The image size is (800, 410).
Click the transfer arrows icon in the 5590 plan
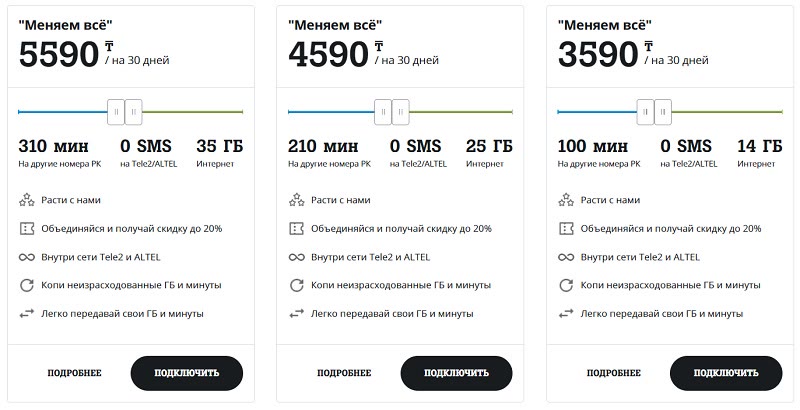pos(27,314)
